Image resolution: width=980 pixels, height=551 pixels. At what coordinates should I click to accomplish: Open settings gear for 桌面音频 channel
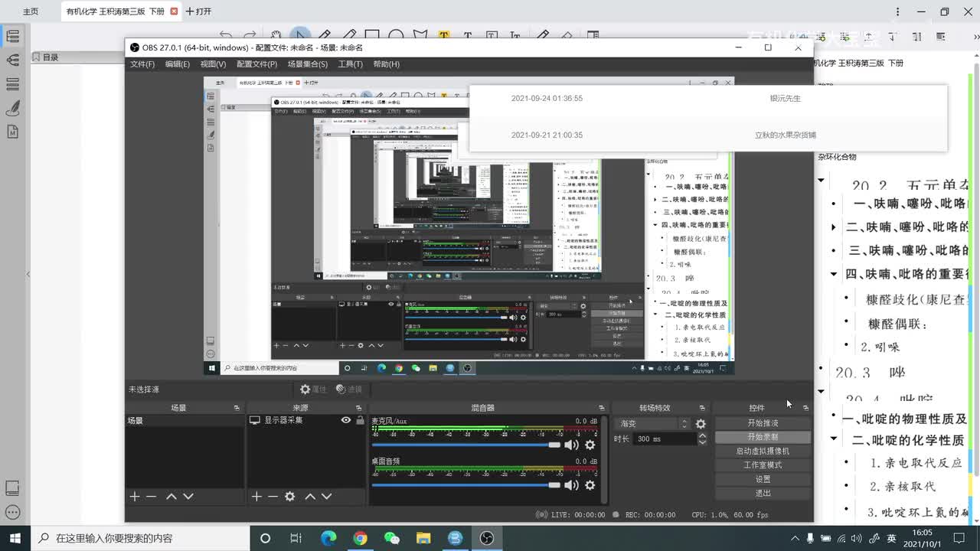click(590, 485)
